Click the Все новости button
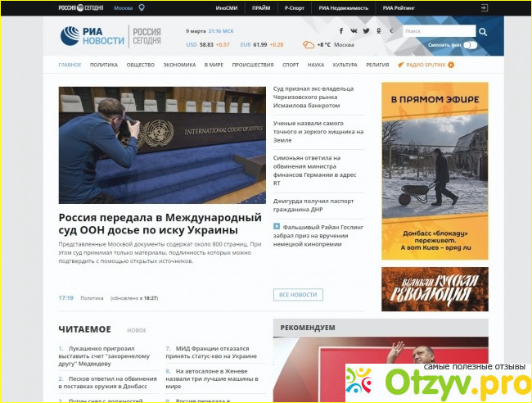The height and width of the screenshot is (403, 532). click(x=298, y=295)
